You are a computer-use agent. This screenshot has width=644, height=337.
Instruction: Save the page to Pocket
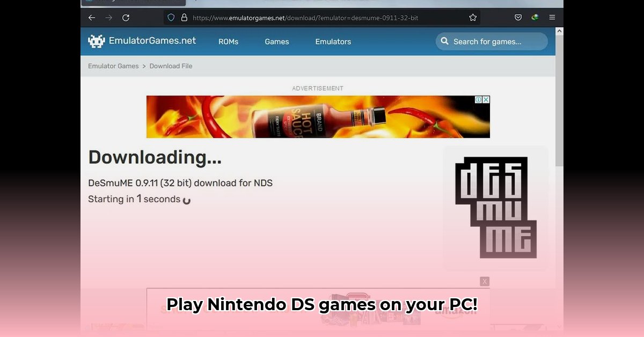pos(518,17)
